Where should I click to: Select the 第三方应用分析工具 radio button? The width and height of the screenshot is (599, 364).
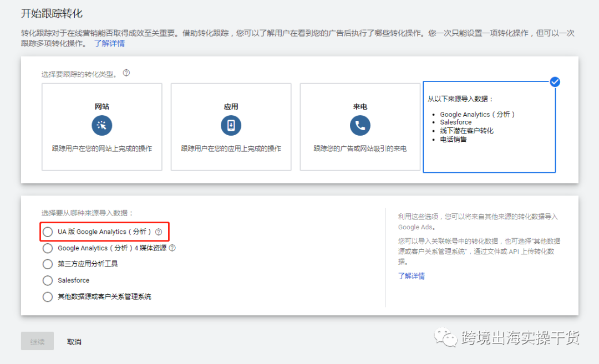pos(48,264)
